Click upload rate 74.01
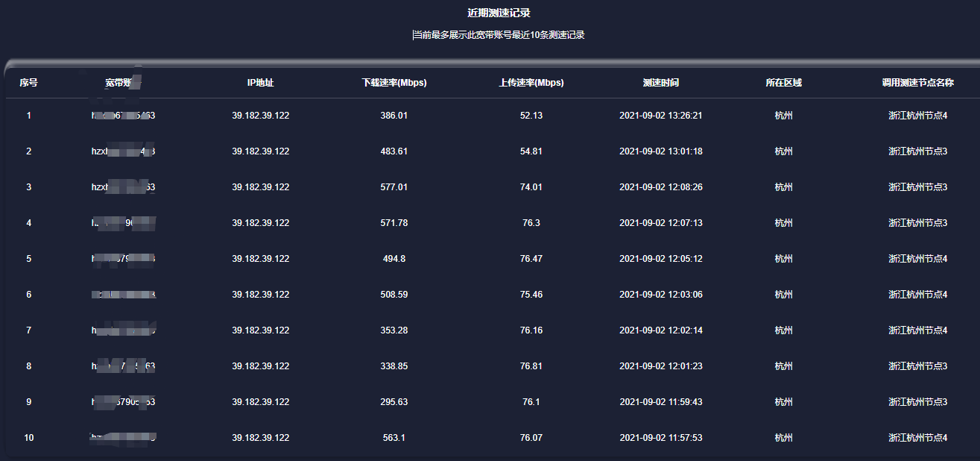The height and width of the screenshot is (461, 980). 531,187
